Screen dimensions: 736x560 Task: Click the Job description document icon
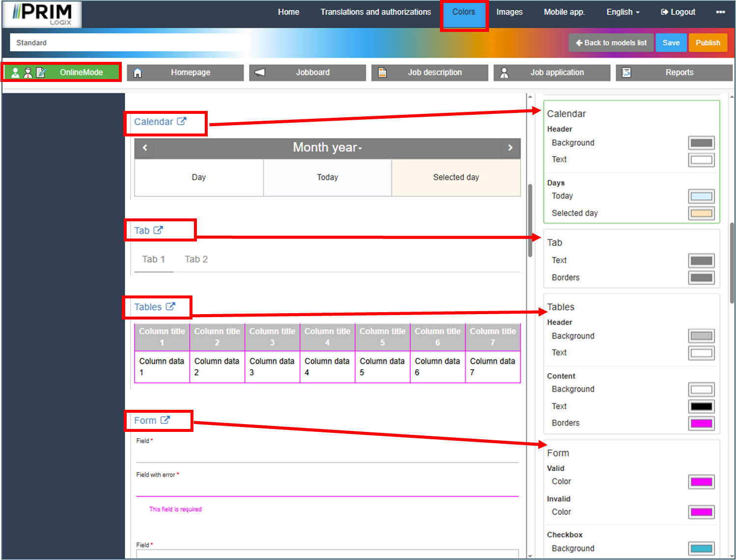(382, 73)
